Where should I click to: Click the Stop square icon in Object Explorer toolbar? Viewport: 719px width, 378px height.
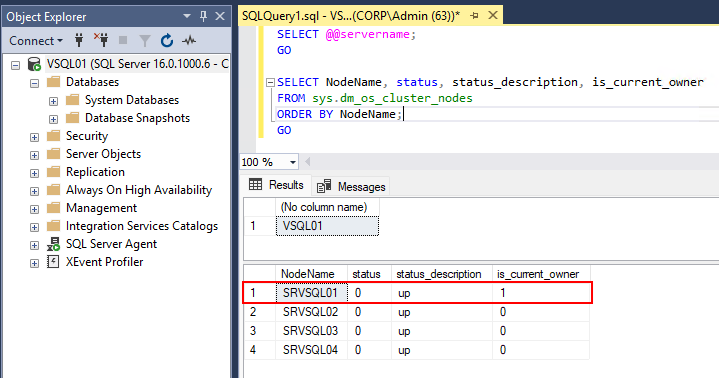[123, 40]
